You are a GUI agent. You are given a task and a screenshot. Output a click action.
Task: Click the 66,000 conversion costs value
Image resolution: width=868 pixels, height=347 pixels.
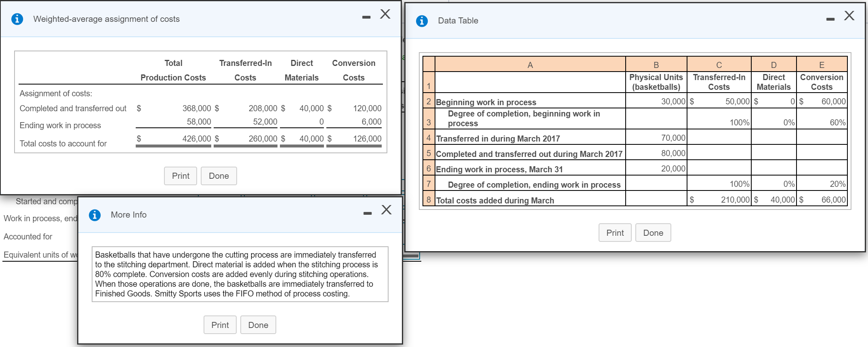(833, 199)
